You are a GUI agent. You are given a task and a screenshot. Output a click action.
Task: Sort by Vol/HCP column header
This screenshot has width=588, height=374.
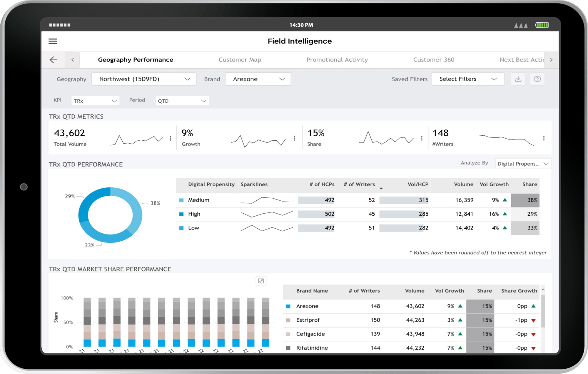[418, 184]
